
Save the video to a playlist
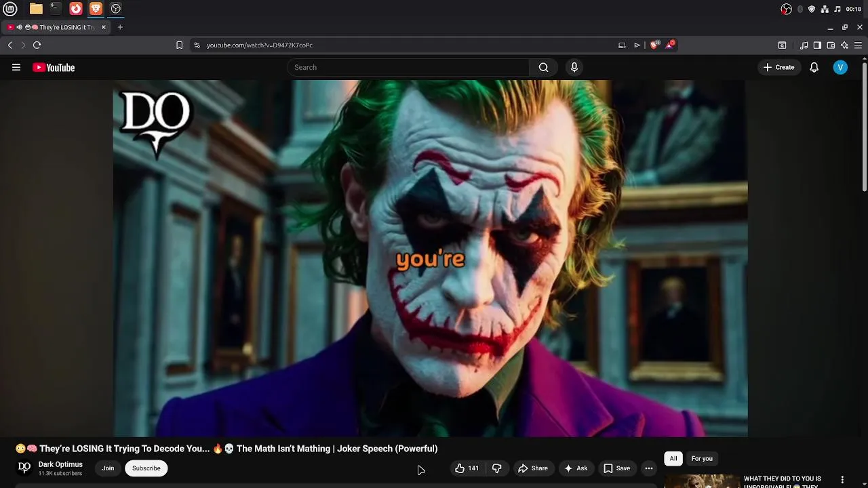617,468
